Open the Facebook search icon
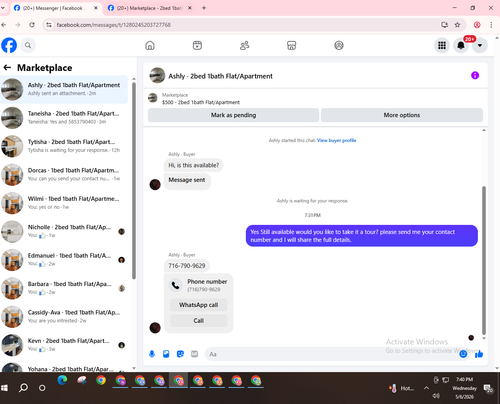 tap(28, 45)
